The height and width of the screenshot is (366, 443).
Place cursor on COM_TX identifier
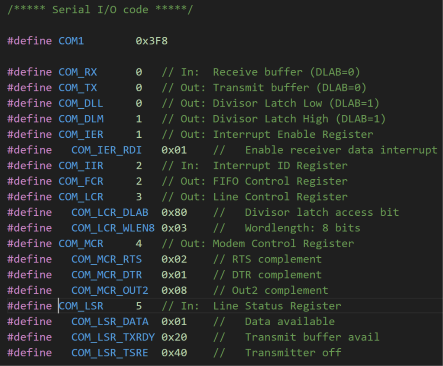78,88
